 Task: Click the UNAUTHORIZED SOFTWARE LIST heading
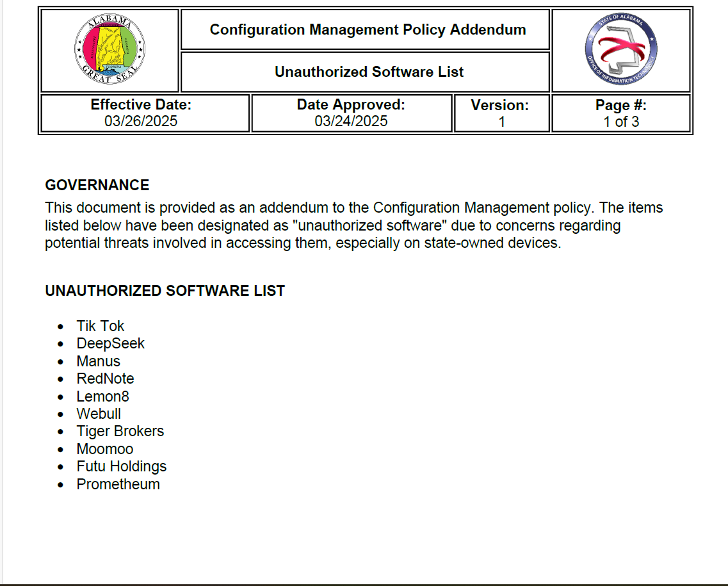click(x=165, y=291)
